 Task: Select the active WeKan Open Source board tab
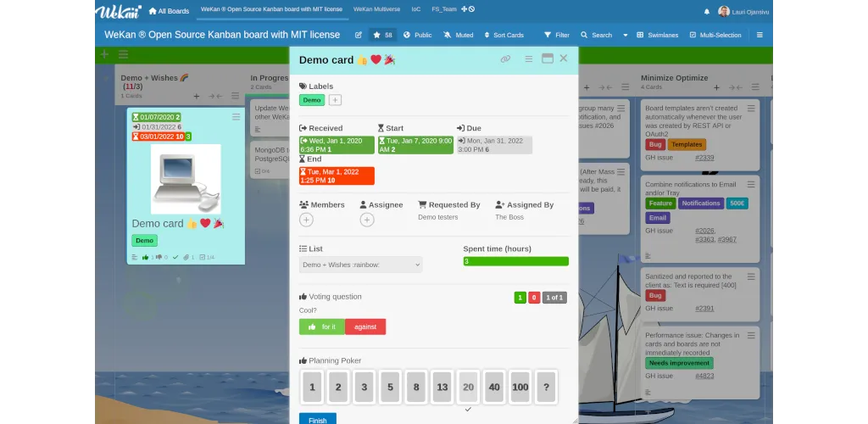pos(271,9)
